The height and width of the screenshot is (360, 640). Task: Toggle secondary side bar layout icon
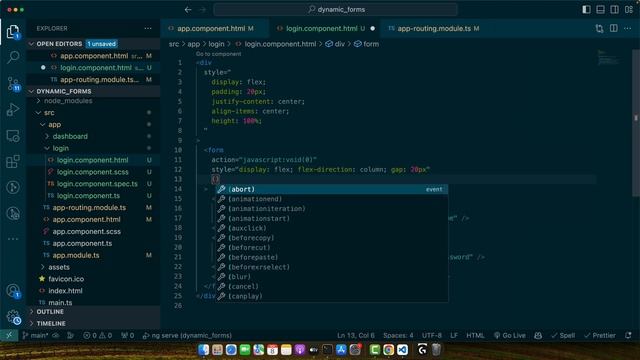614,9
